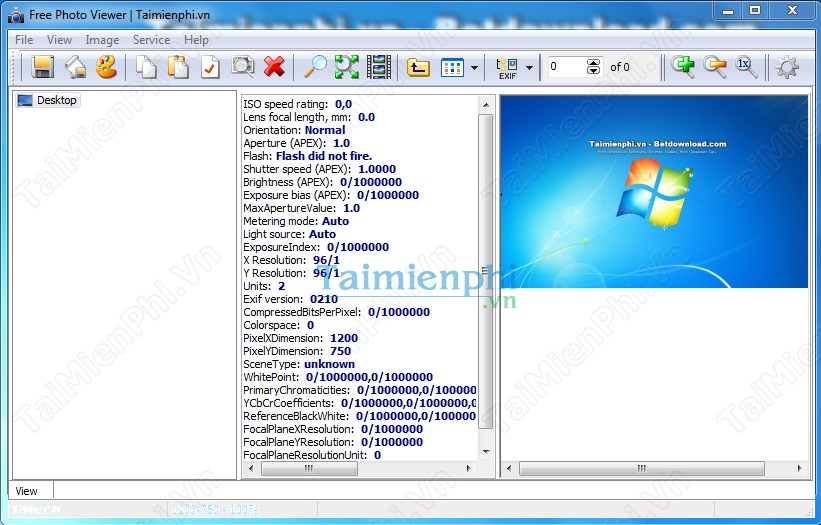Click the Paste clipboard icon
821x525 pixels.
coord(178,67)
